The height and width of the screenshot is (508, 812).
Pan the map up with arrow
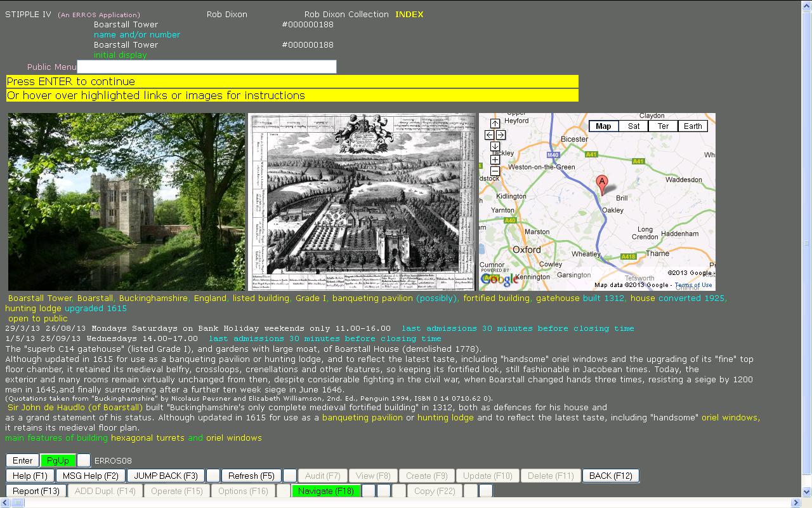495,123
